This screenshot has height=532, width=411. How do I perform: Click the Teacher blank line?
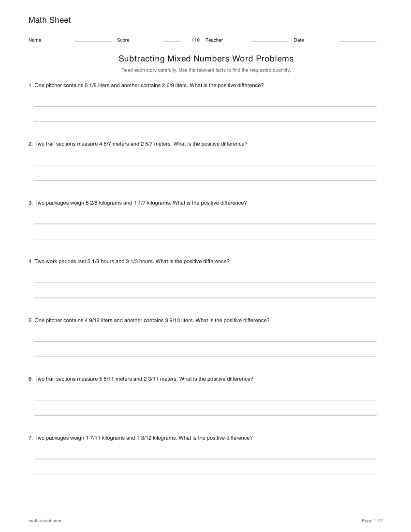coord(269,42)
